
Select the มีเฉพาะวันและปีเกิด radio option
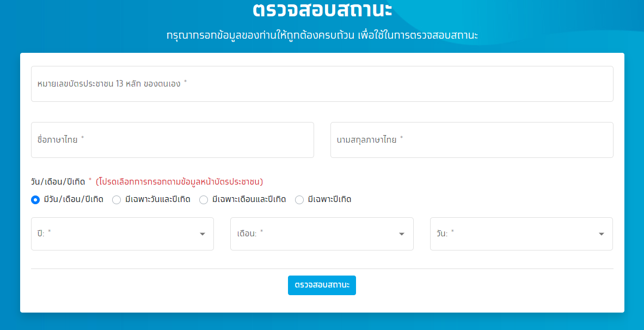click(x=116, y=200)
